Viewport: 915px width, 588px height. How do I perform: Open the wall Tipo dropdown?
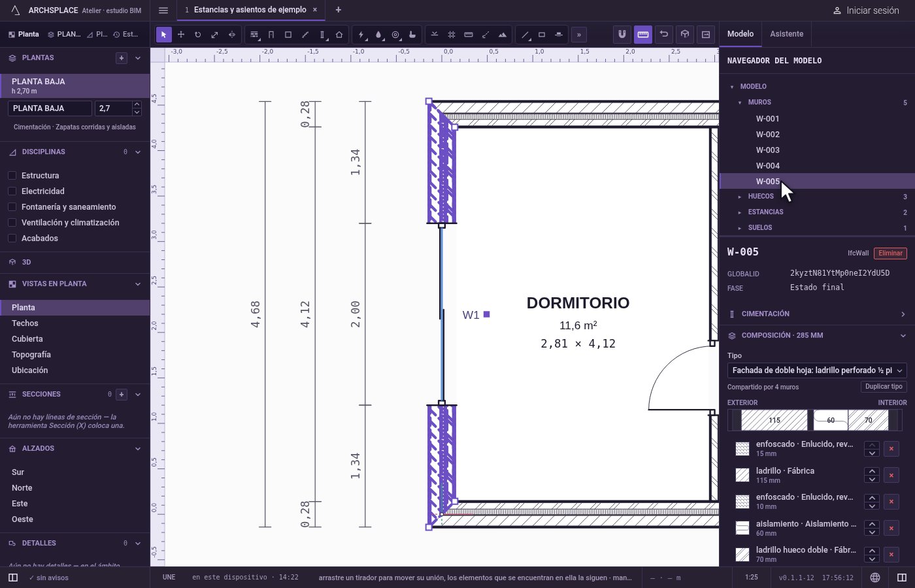(817, 370)
